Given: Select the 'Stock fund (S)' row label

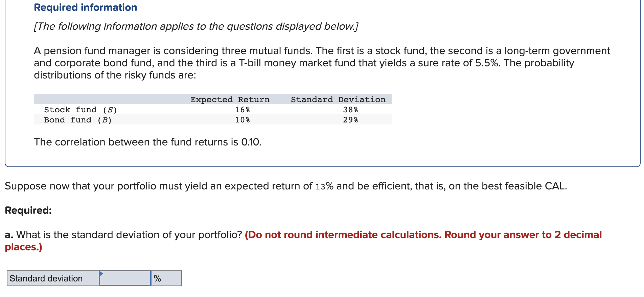Looking at the screenshot, I should [x=80, y=110].
